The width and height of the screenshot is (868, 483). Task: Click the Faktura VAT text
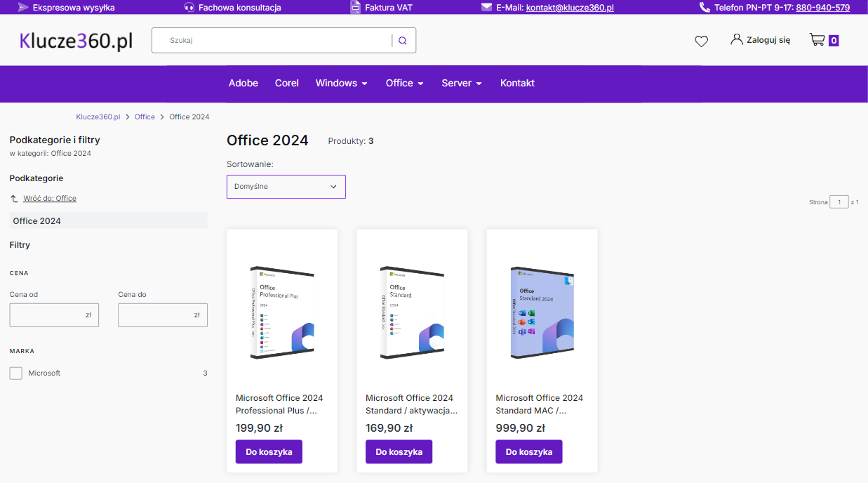(389, 8)
